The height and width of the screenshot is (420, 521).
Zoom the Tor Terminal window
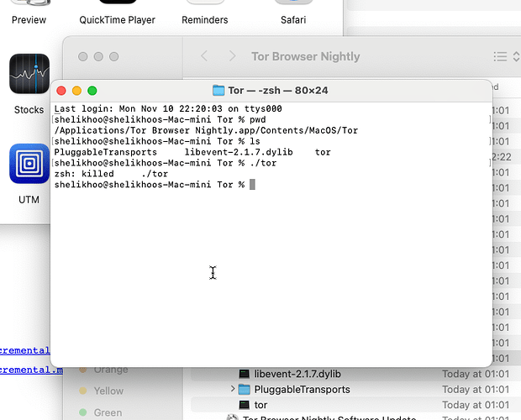pos(92,91)
